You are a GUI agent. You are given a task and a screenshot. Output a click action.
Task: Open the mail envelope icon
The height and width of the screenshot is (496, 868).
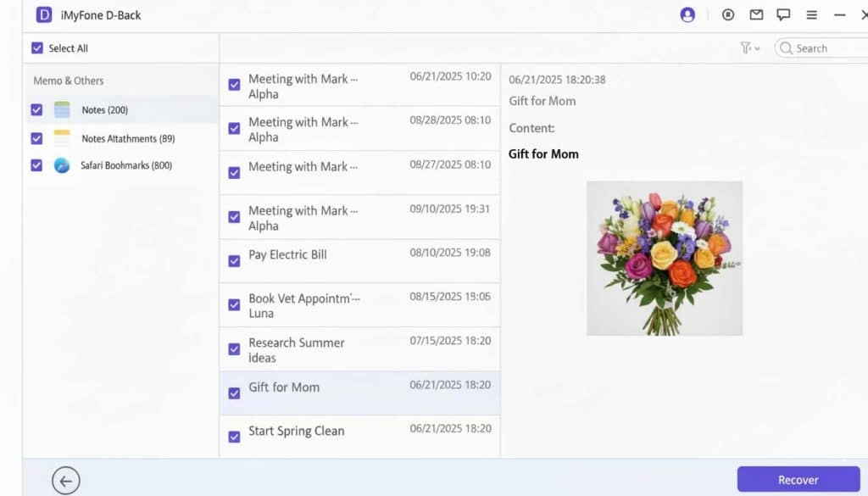tap(756, 15)
